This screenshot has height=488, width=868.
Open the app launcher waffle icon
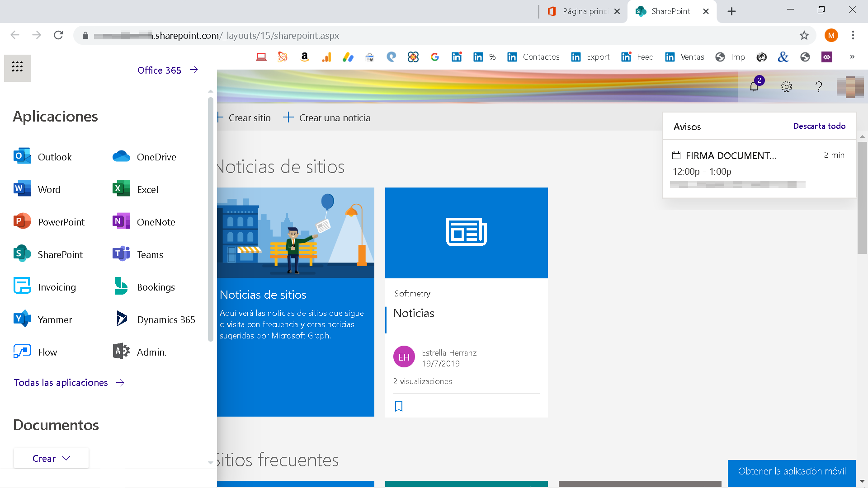pos(17,67)
